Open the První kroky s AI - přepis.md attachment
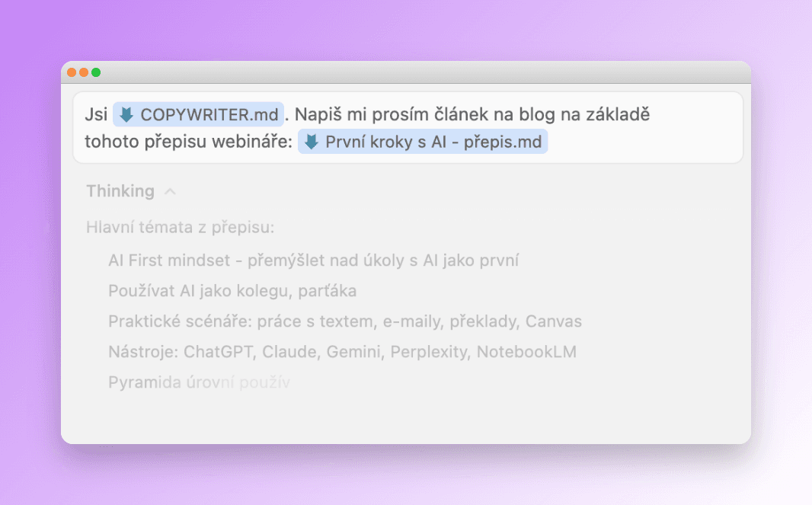The image size is (812, 505). [427, 142]
